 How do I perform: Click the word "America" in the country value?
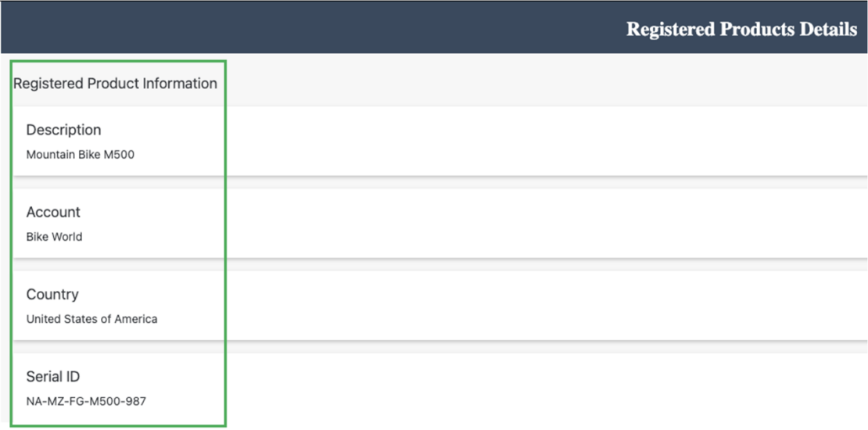point(136,319)
